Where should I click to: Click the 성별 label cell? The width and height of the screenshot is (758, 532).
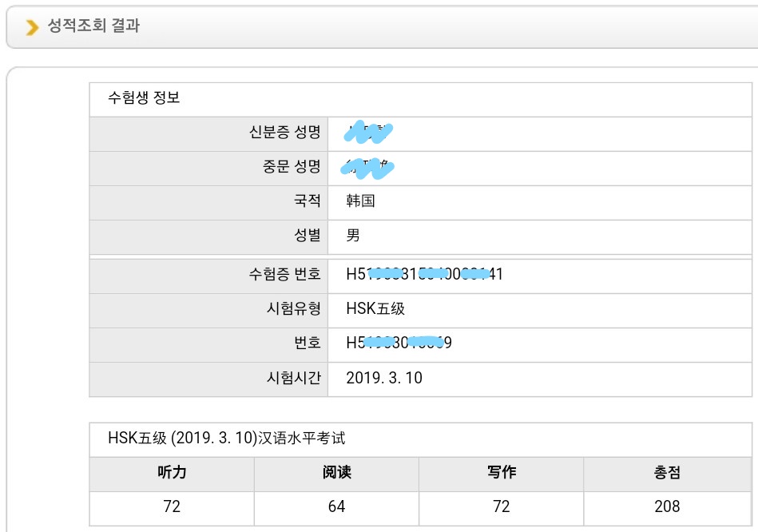point(307,236)
